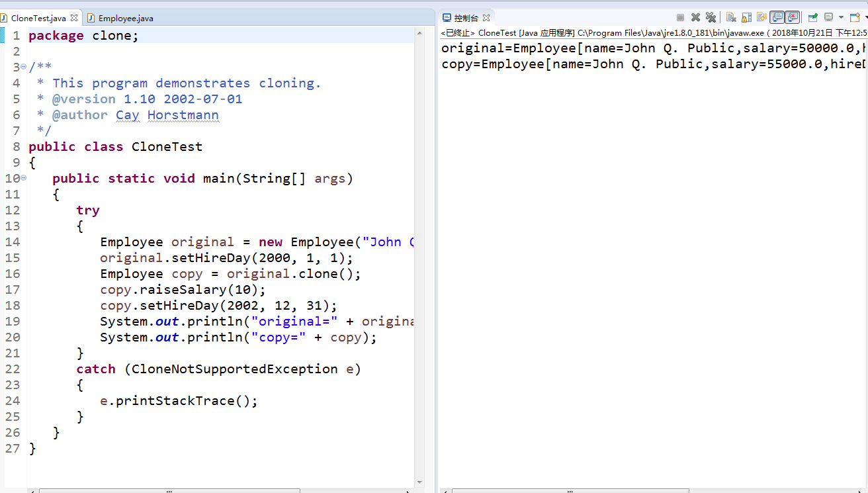
Task: Close the 控制台 console view
Action: click(x=486, y=18)
